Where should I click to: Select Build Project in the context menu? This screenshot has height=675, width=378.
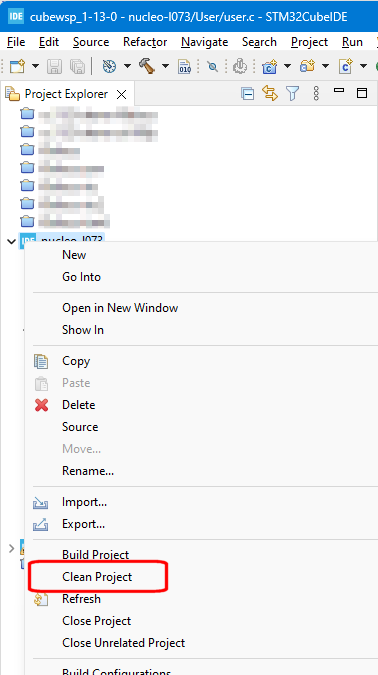pos(96,555)
